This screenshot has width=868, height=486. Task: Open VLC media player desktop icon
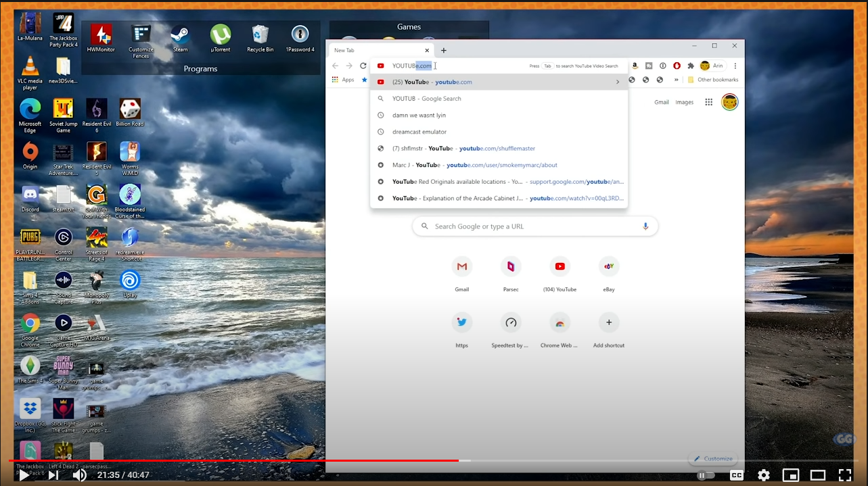click(x=30, y=73)
